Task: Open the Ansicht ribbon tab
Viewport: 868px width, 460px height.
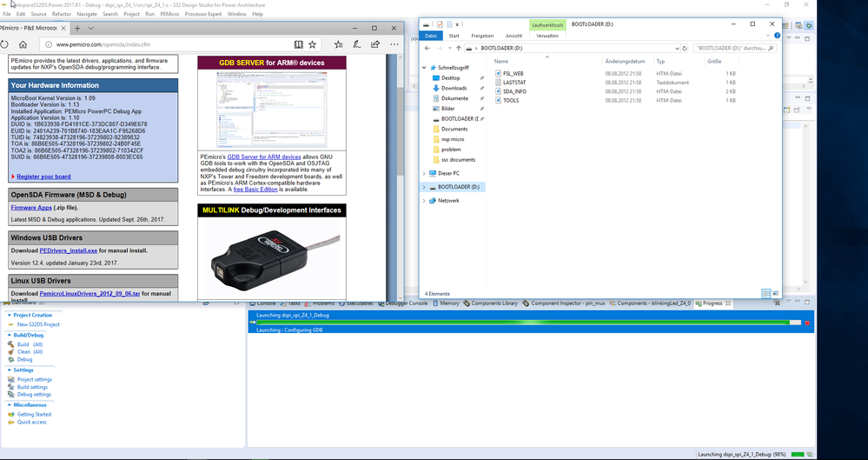Action: (x=514, y=36)
